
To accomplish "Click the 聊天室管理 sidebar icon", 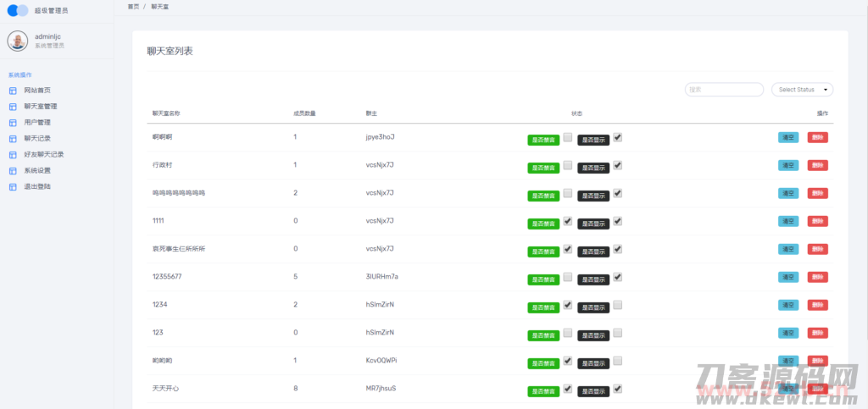I will pos(13,107).
